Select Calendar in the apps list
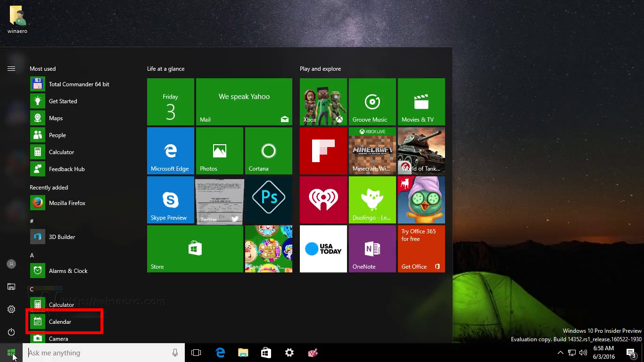The image size is (644, 362). (x=61, y=321)
